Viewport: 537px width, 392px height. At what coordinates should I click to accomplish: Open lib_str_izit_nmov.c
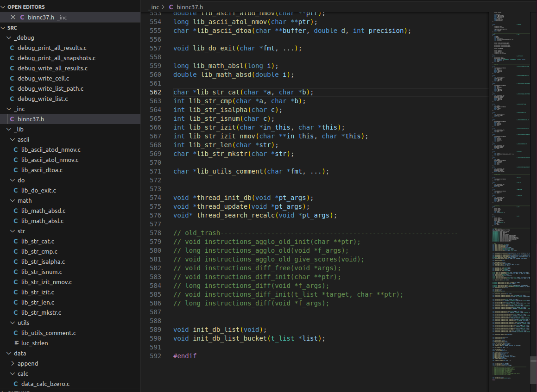(47, 282)
